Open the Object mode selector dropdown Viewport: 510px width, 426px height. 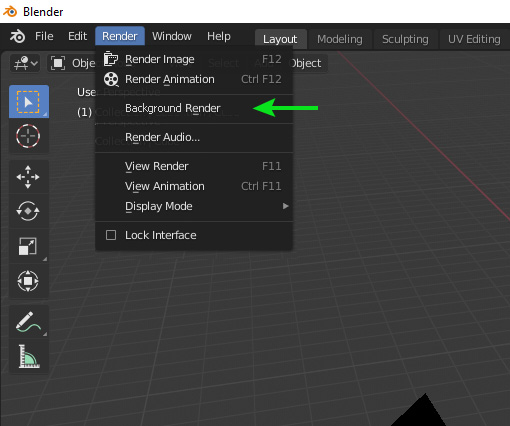tap(72, 63)
